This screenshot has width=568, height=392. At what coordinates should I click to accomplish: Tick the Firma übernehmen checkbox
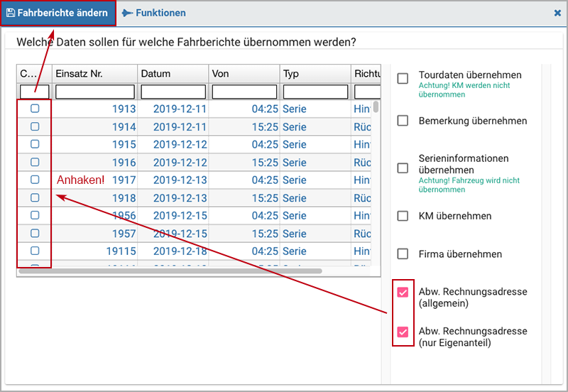403,254
